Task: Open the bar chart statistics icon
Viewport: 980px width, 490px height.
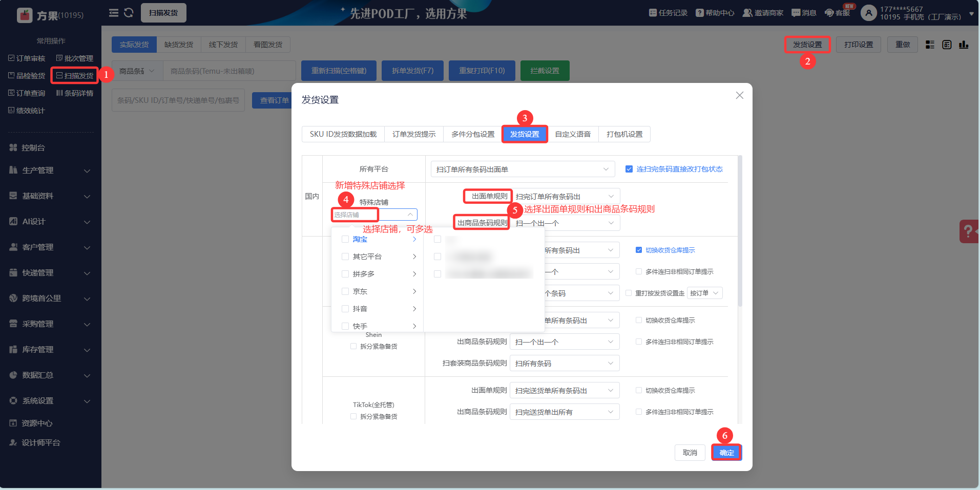Action: point(964,45)
